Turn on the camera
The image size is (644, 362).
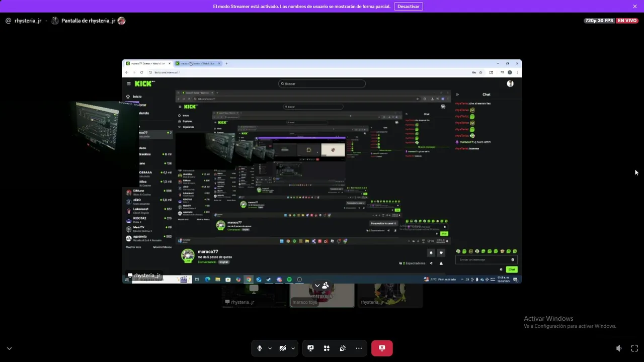coord(283,348)
